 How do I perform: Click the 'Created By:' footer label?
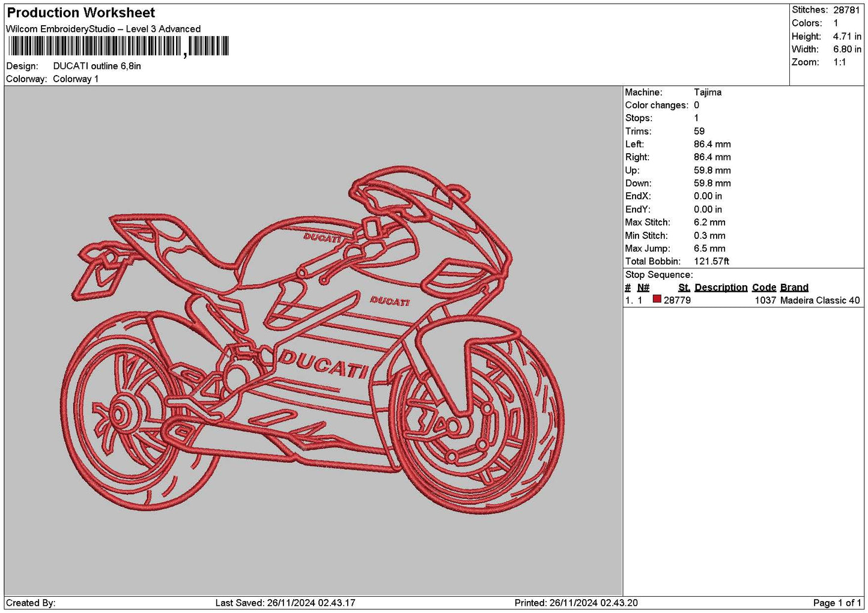pos(31,603)
